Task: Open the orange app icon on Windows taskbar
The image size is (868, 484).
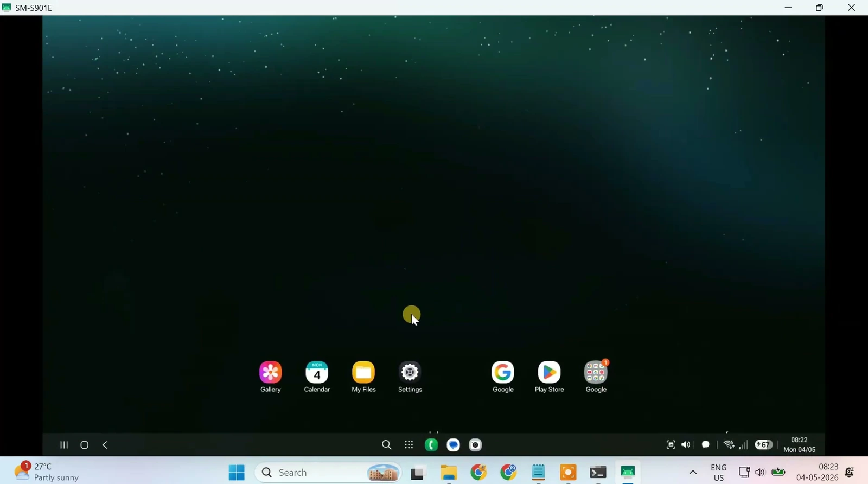Action: 568,473
